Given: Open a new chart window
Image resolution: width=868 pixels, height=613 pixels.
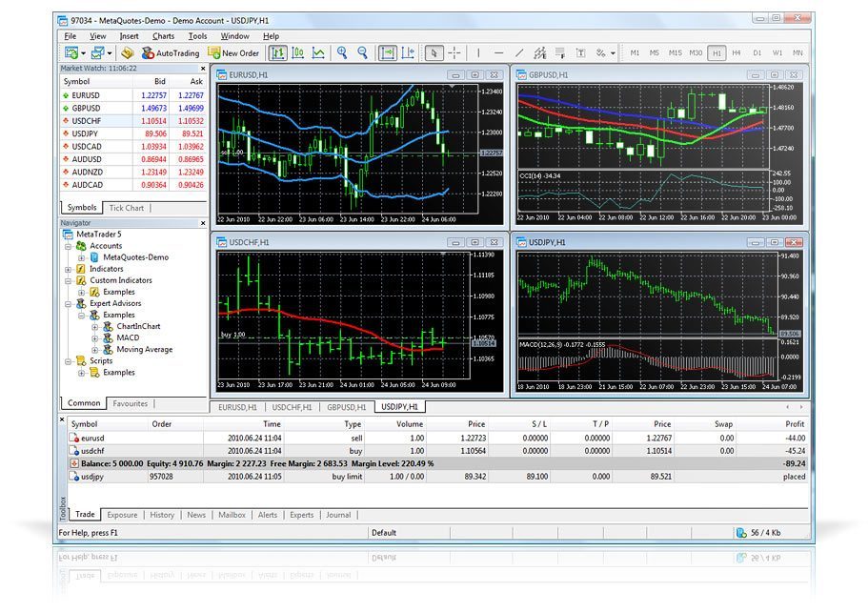Looking at the screenshot, I should 71,53.
